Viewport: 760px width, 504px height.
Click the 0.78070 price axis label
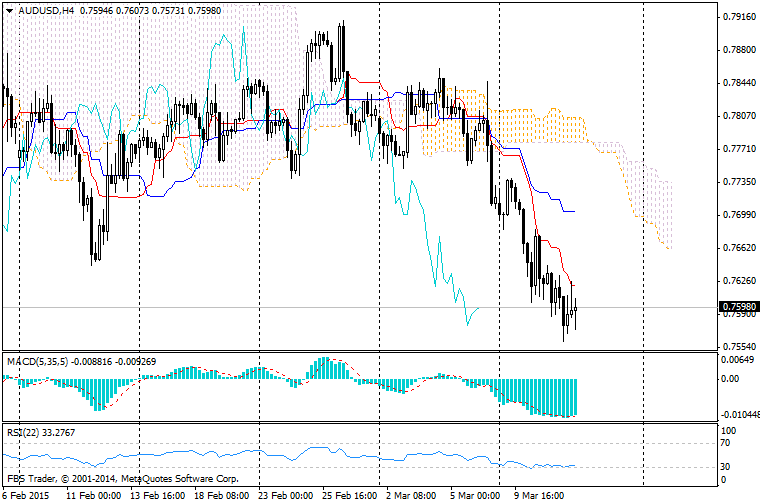coord(738,116)
